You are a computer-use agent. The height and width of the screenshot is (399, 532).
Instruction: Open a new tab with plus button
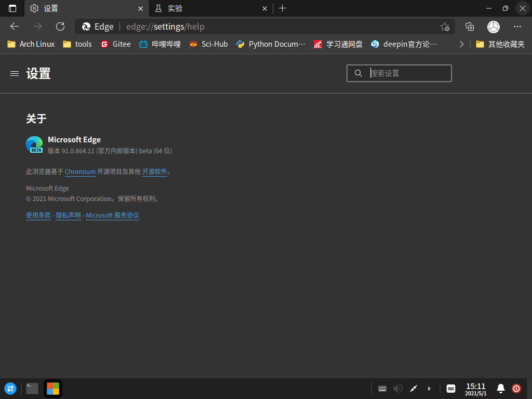coord(282,8)
